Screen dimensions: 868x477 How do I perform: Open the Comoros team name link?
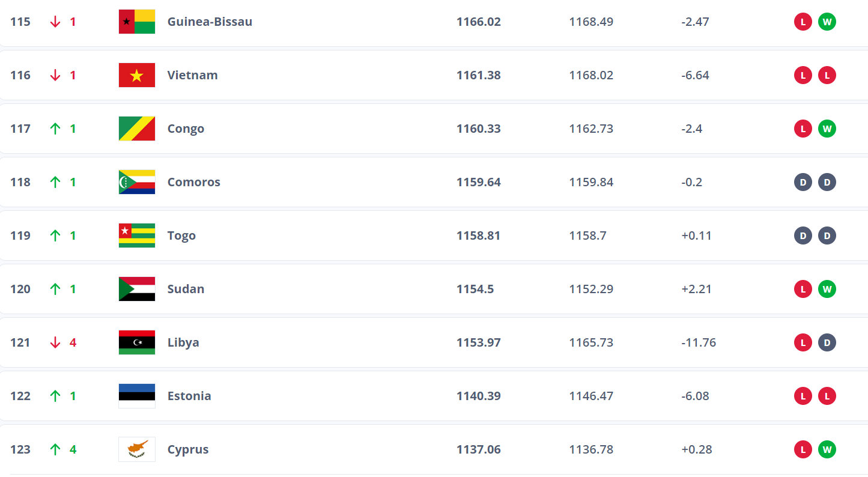193,182
